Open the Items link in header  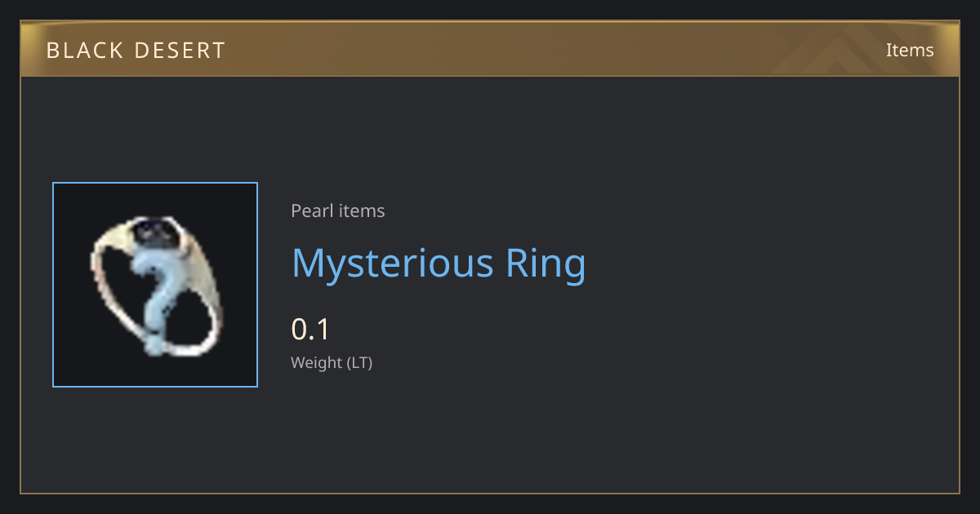coord(910,50)
